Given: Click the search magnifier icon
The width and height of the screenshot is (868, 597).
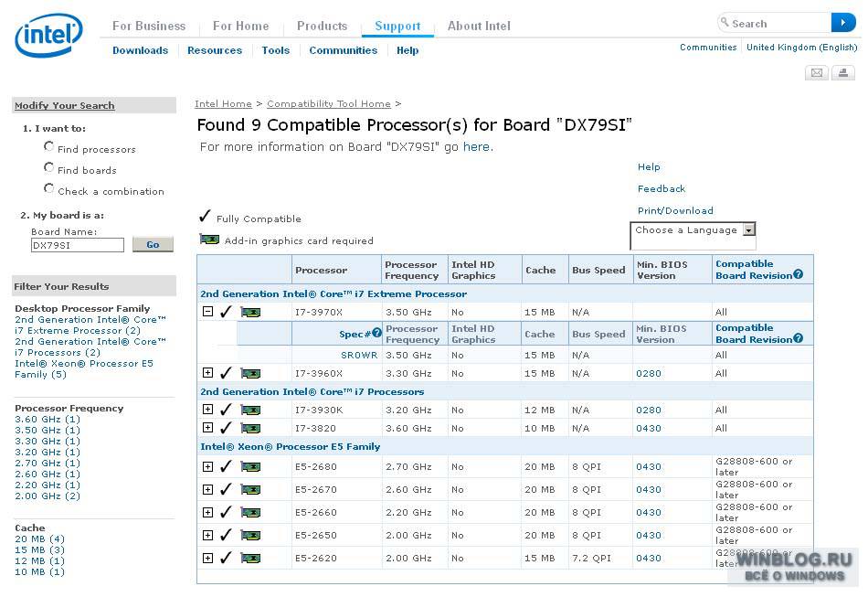Looking at the screenshot, I should click(x=724, y=22).
